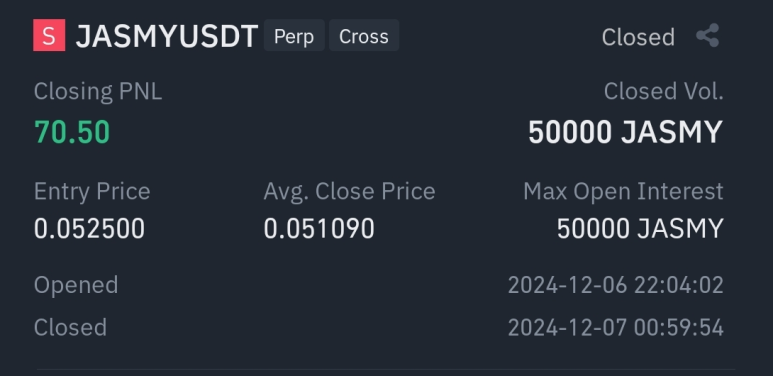Tap the Opened row label
The image size is (773, 376).
[x=76, y=285]
